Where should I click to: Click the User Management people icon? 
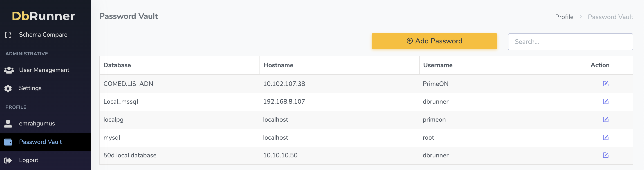(x=9, y=70)
